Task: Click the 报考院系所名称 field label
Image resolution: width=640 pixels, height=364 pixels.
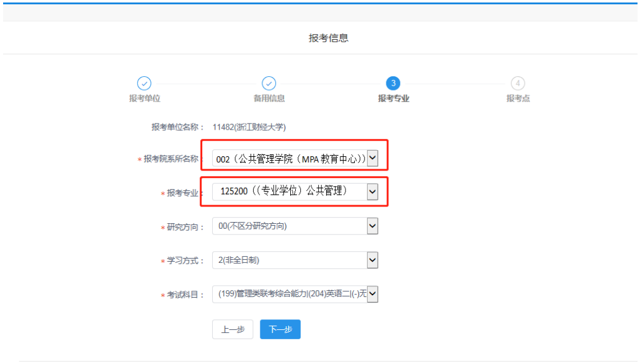Action: click(173, 159)
